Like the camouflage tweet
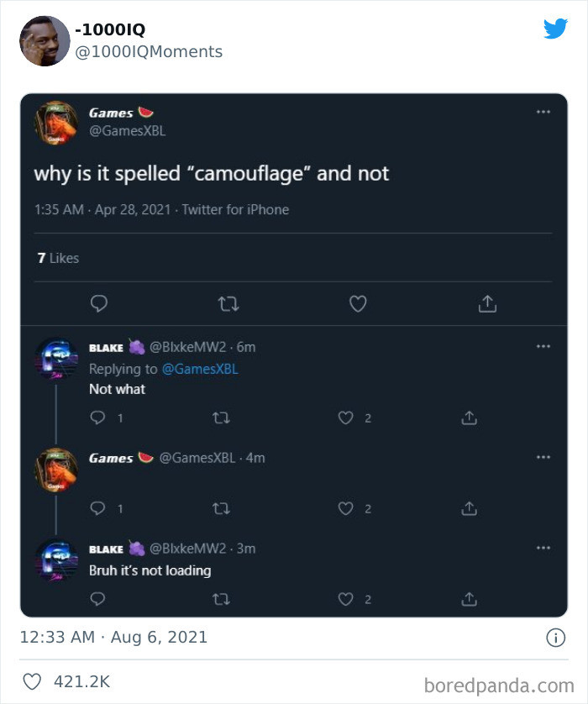Image resolution: width=588 pixels, height=704 pixels. (358, 303)
